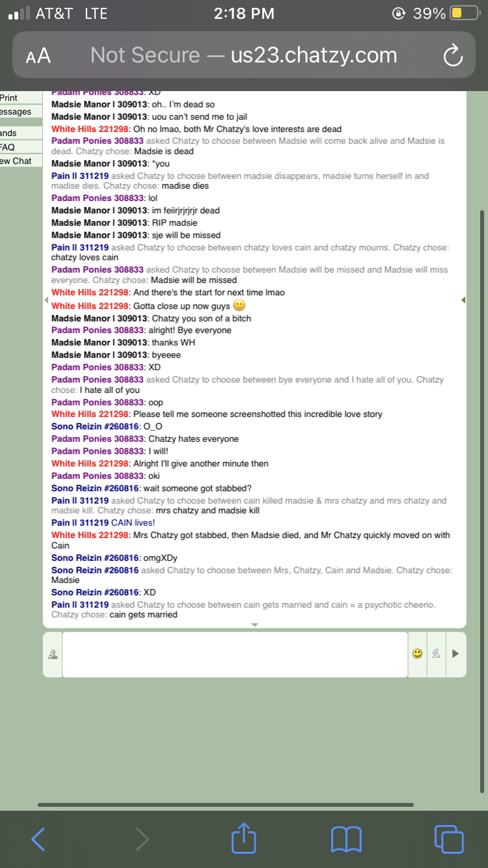This screenshot has height=868, width=488.
Task: Click the user icon beside message box
Action: coord(53,655)
